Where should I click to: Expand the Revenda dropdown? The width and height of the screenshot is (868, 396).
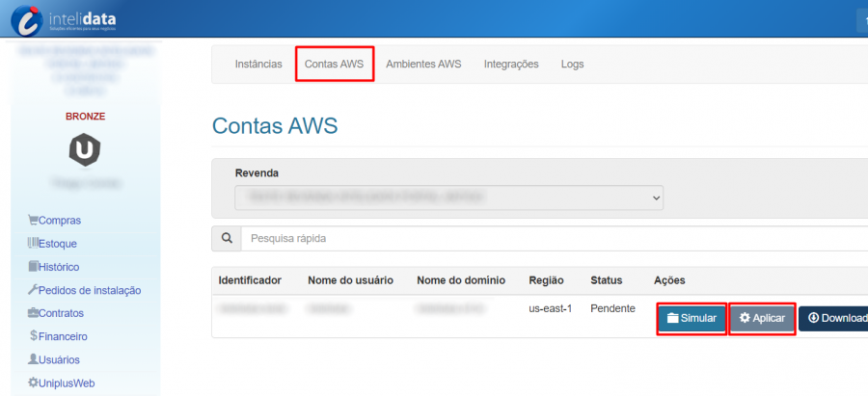click(448, 197)
